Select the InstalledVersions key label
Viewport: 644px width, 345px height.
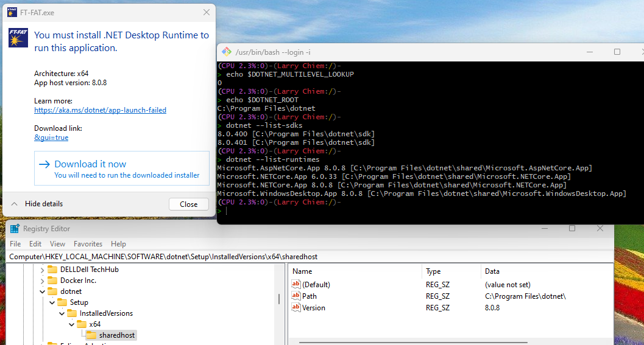click(x=106, y=313)
